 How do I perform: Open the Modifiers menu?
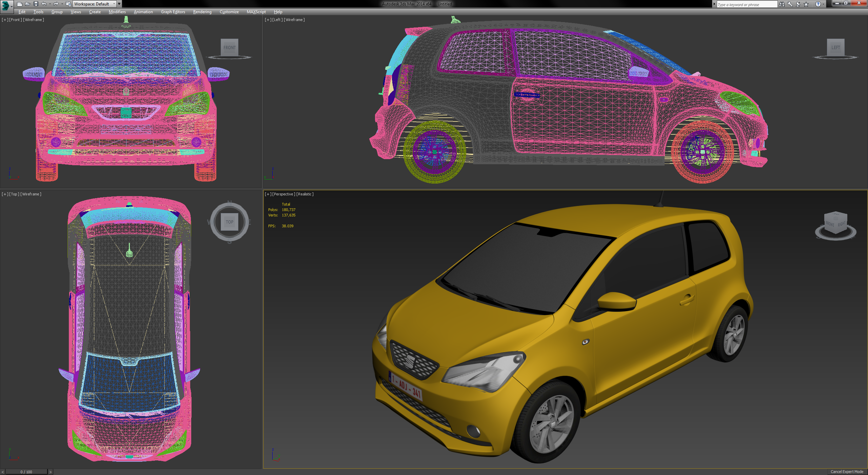[117, 12]
